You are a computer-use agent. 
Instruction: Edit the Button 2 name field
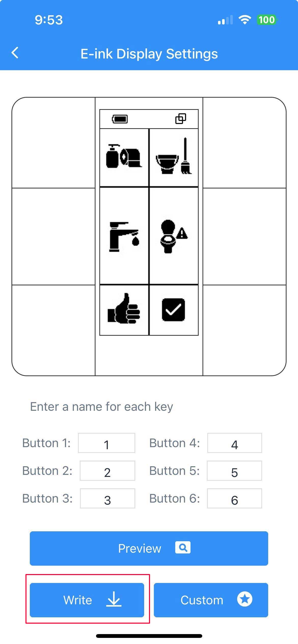[x=107, y=471]
